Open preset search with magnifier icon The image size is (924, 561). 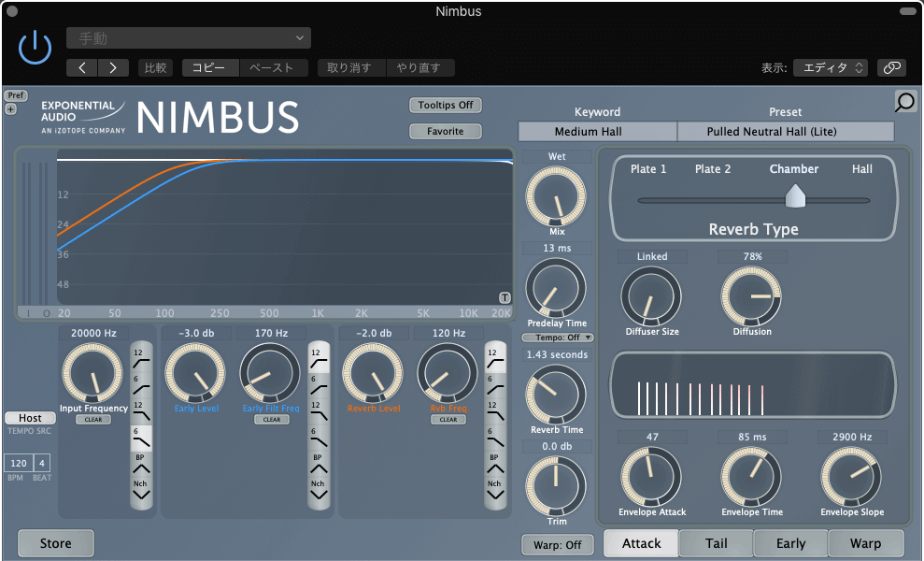905,102
